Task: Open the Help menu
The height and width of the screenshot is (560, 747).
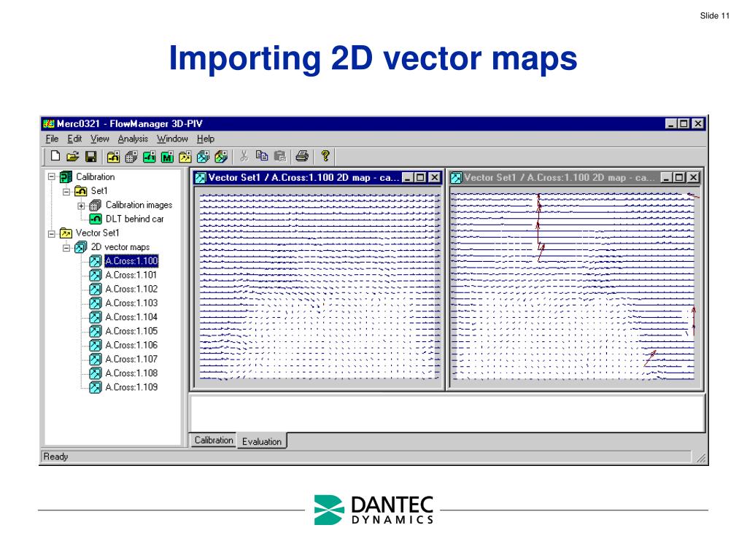Action: (x=205, y=139)
